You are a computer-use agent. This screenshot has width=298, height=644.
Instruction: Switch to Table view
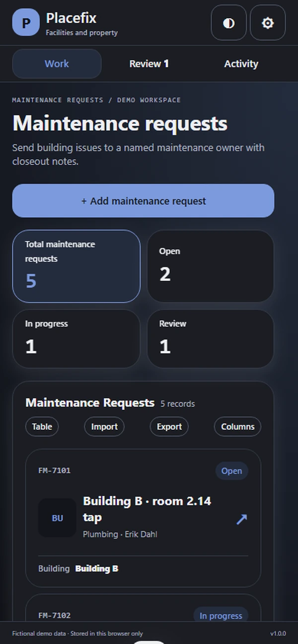click(x=42, y=427)
